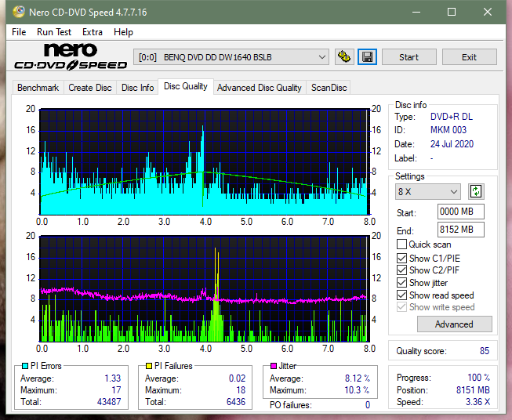Click the Progress value 100 %
The width and height of the screenshot is (512, 420).
(479, 378)
